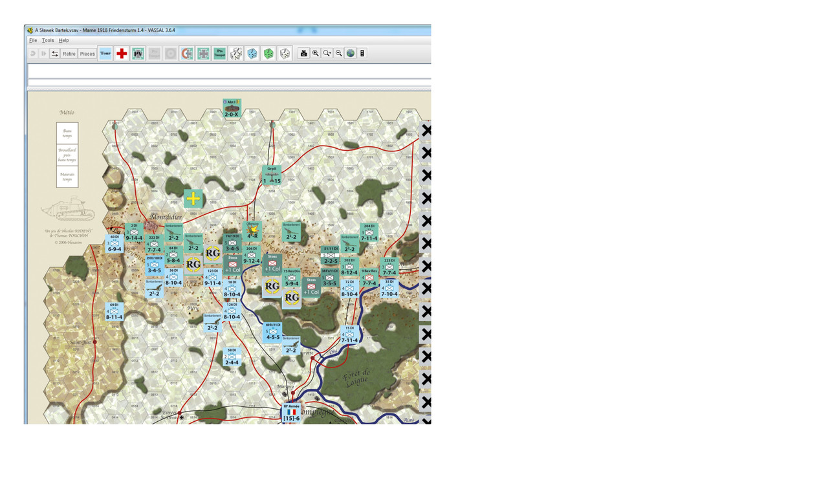Click the zoom out magnifier
Viewport: 828px width, 504px height.
[338, 54]
